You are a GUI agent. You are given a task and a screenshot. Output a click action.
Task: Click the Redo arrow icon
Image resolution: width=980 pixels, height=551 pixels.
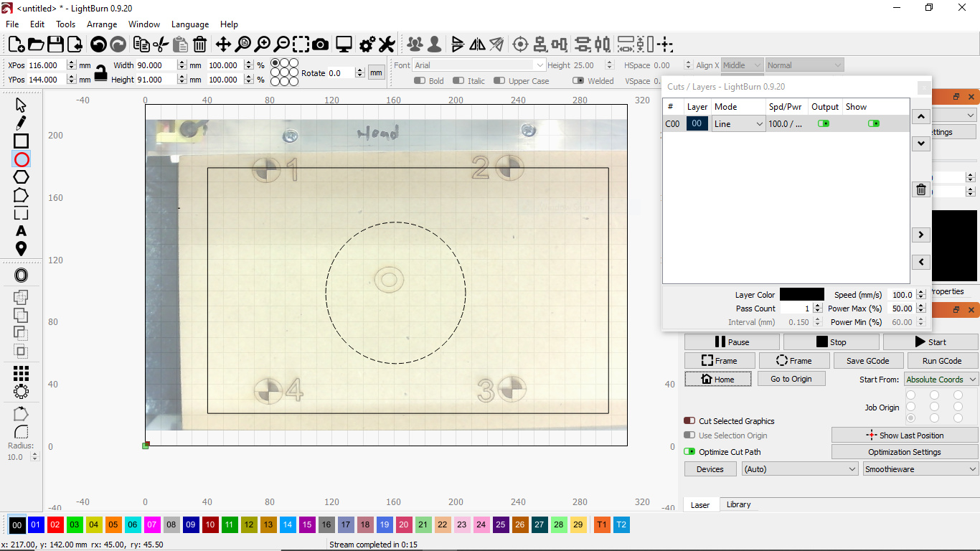point(118,44)
